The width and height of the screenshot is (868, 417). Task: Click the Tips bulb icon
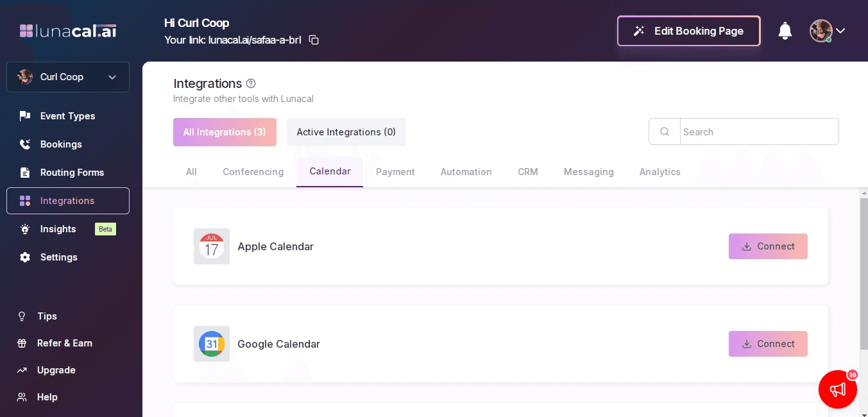coord(22,316)
